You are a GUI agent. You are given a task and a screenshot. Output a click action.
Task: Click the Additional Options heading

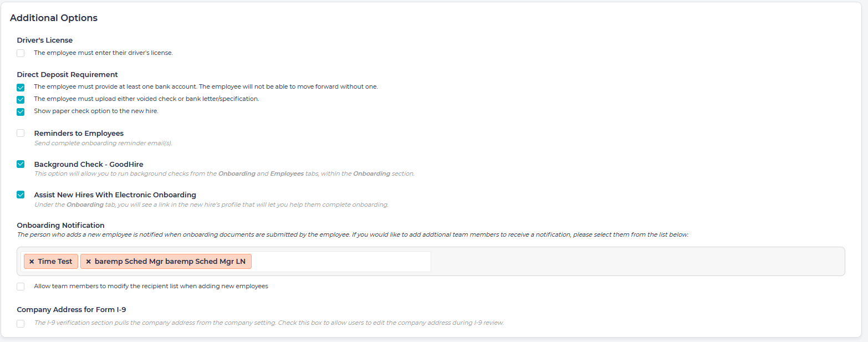[54, 18]
